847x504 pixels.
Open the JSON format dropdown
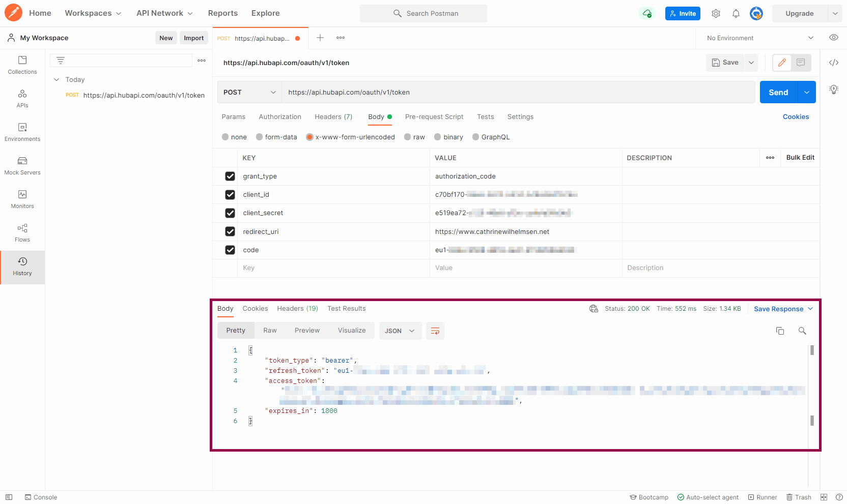click(x=400, y=331)
